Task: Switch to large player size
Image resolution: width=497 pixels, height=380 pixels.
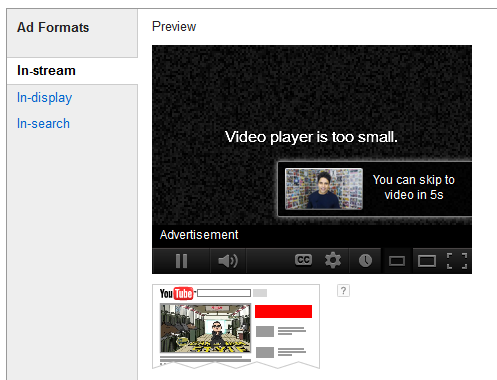Action: click(427, 261)
